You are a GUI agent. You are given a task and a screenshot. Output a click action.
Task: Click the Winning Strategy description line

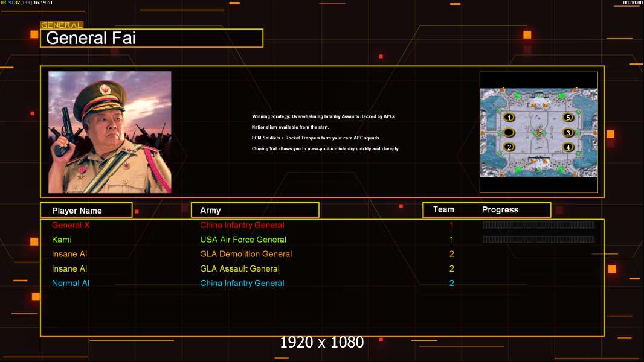[x=323, y=116]
